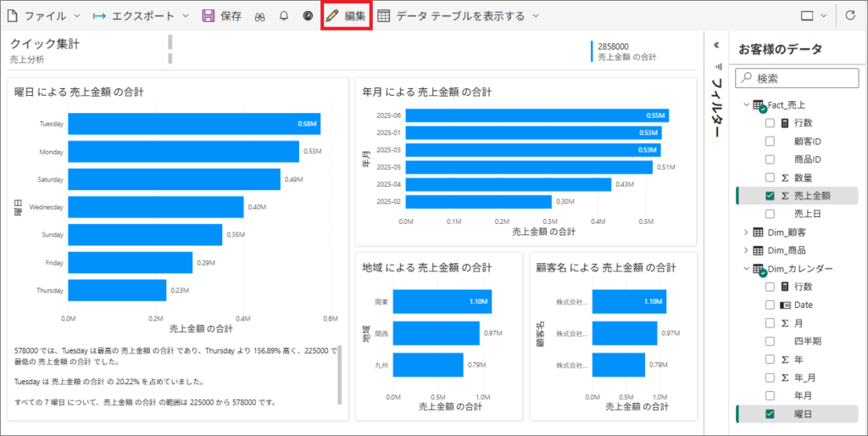Image resolution: width=868 pixels, height=436 pixels.
Task: Click the 検索 search field
Action: [797, 78]
